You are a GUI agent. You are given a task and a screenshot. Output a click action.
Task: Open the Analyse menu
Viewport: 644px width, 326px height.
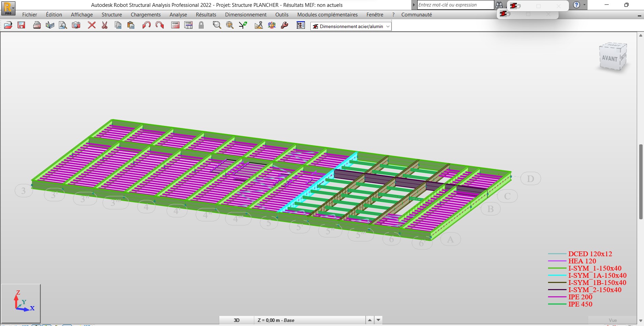click(x=178, y=15)
